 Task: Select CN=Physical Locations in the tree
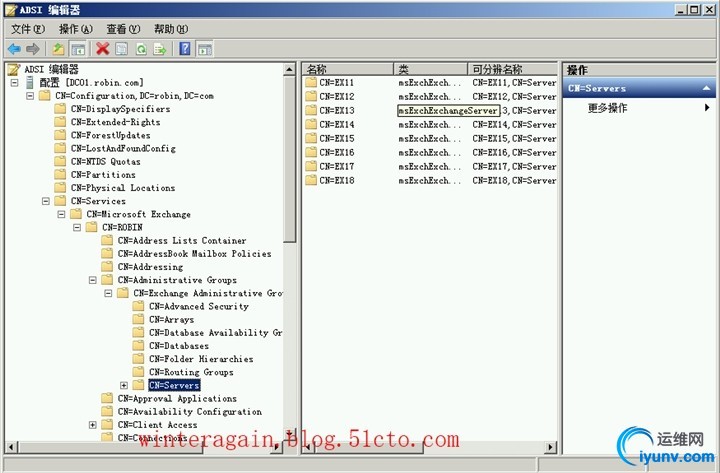click(x=123, y=188)
